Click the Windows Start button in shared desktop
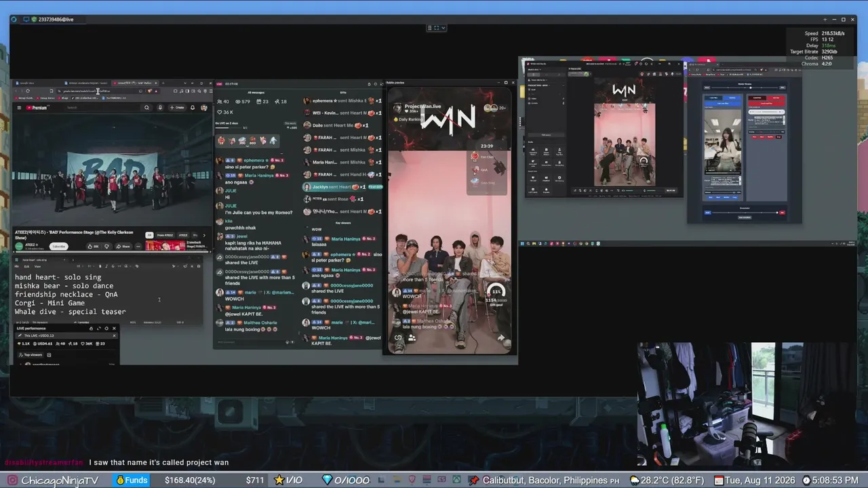This screenshot has height=488, width=868. pyautogui.click(x=523, y=243)
